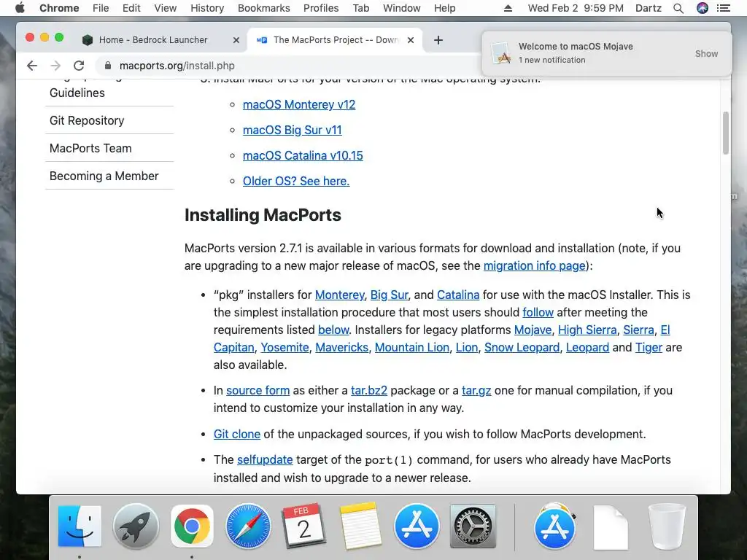Click the date and time in menu bar

click(576, 8)
